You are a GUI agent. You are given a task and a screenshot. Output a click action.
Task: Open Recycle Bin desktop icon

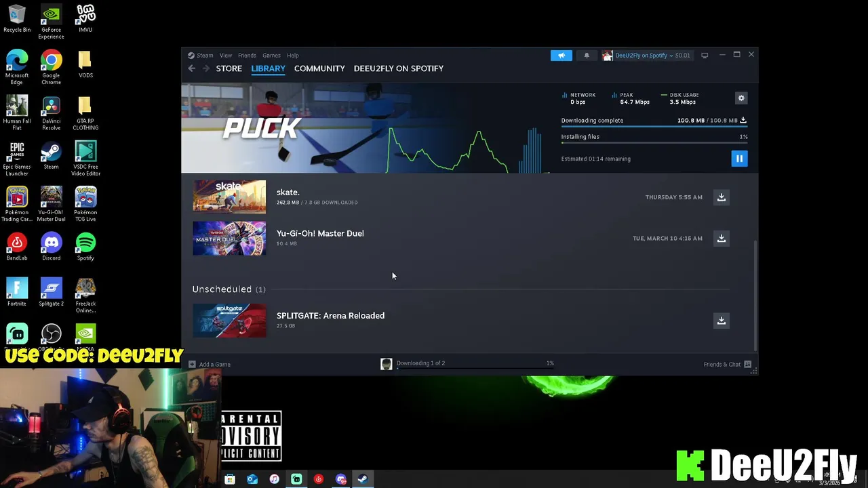pyautogui.click(x=17, y=20)
